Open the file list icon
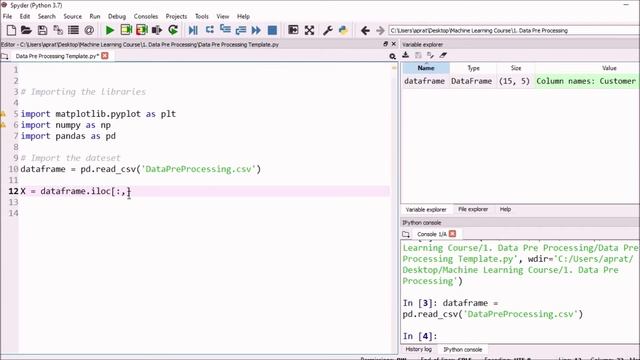Screen dimensions: 640x360 click(x=73, y=30)
